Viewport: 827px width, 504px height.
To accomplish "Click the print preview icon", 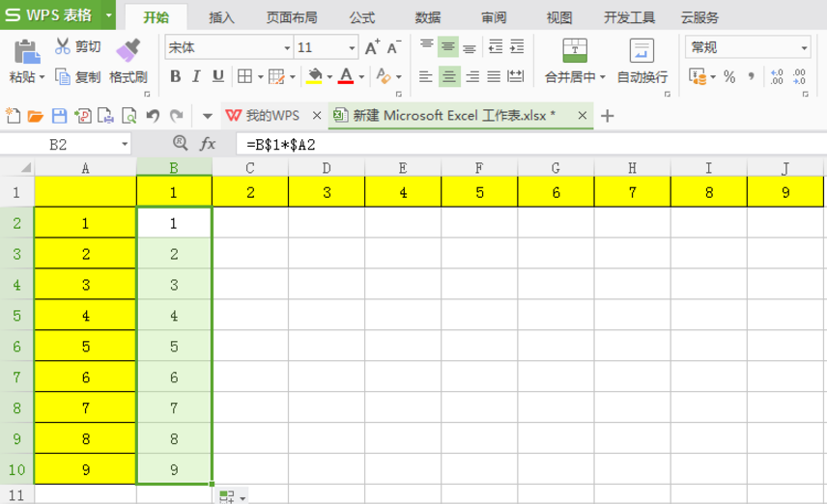I will 129,116.
